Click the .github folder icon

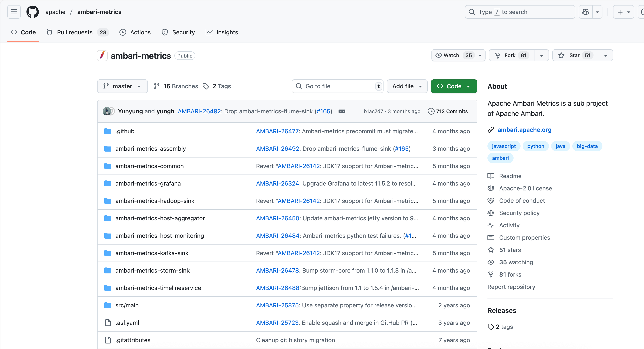pos(108,131)
